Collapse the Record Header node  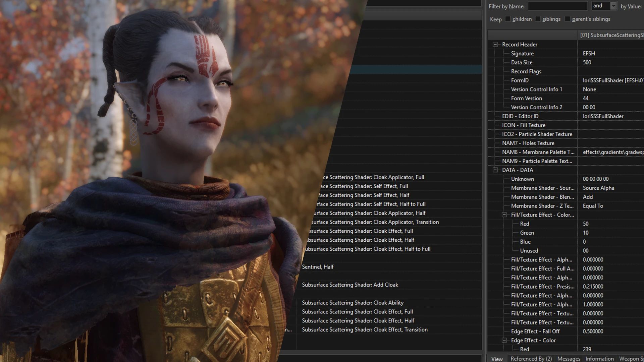pyautogui.click(x=495, y=45)
